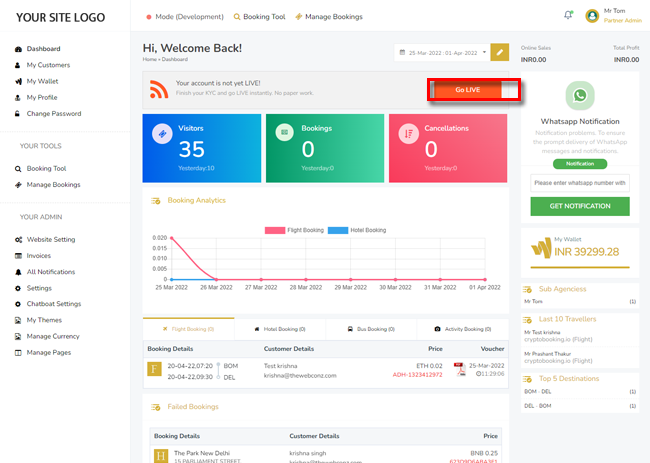This screenshot has height=463, width=650.
Task: Click Mr Prashant Thakur traveller entry
Action: pos(548,354)
